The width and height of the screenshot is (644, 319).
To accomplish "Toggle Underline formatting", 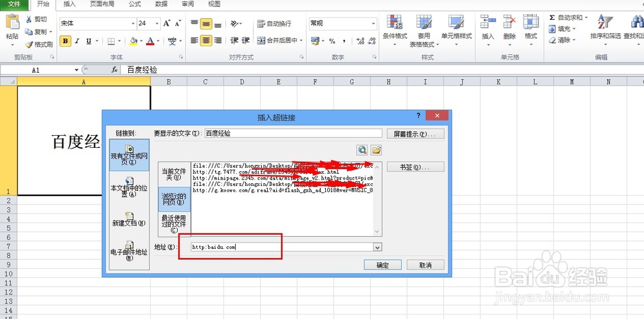I will (x=88, y=41).
